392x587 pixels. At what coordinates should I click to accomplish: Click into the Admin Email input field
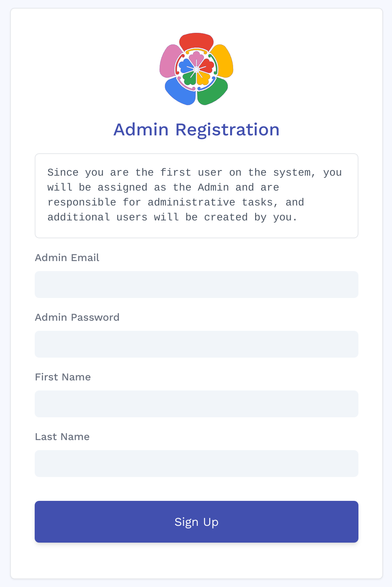[x=196, y=284]
